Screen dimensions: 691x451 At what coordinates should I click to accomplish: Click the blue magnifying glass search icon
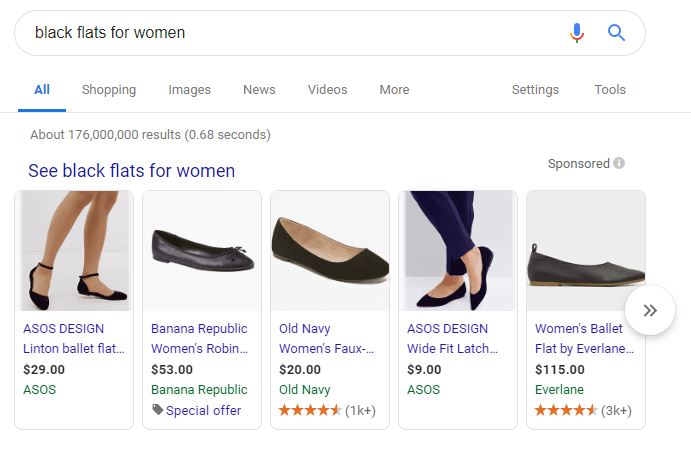616,33
